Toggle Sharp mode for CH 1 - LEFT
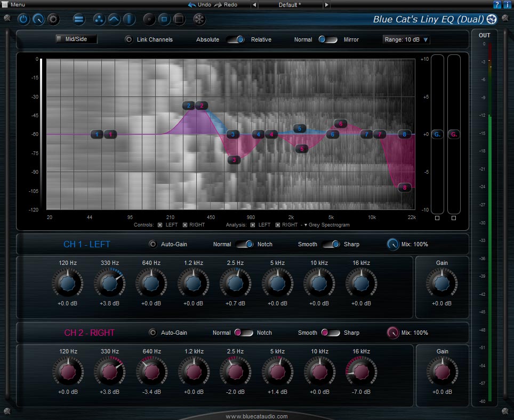This screenshot has width=514, height=420. (x=331, y=244)
